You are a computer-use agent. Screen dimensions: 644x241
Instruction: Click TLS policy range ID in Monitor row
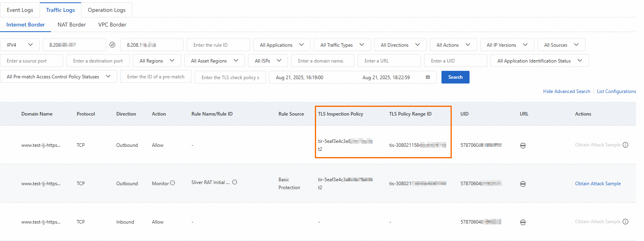418,184
